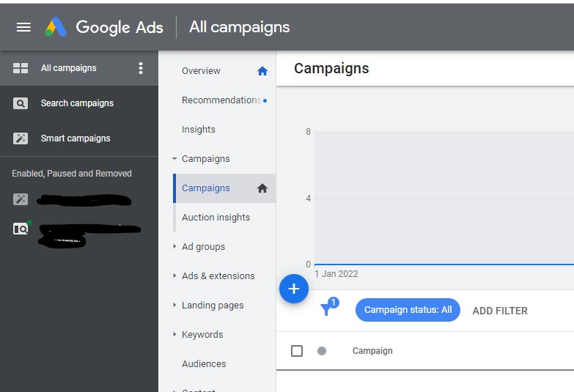This screenshot has width=574, height=392.
Task: Click the Ads & extensions label
Action: click(218, 276)
